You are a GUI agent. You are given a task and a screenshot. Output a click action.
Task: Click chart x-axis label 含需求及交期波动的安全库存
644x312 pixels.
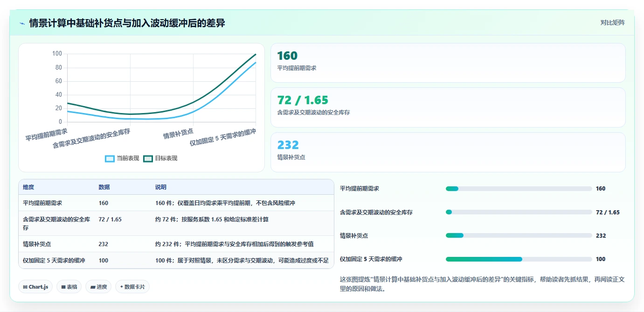[91, 138]
